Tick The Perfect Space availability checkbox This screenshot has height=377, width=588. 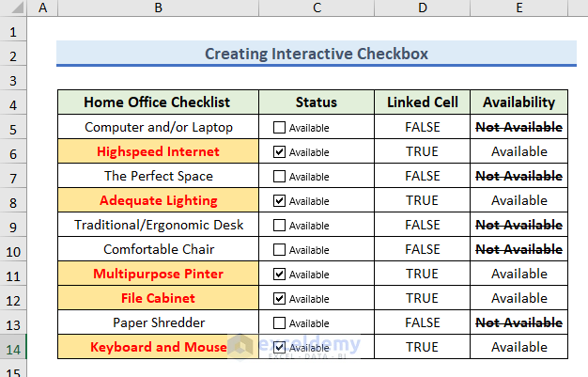(x=280, y=176)
